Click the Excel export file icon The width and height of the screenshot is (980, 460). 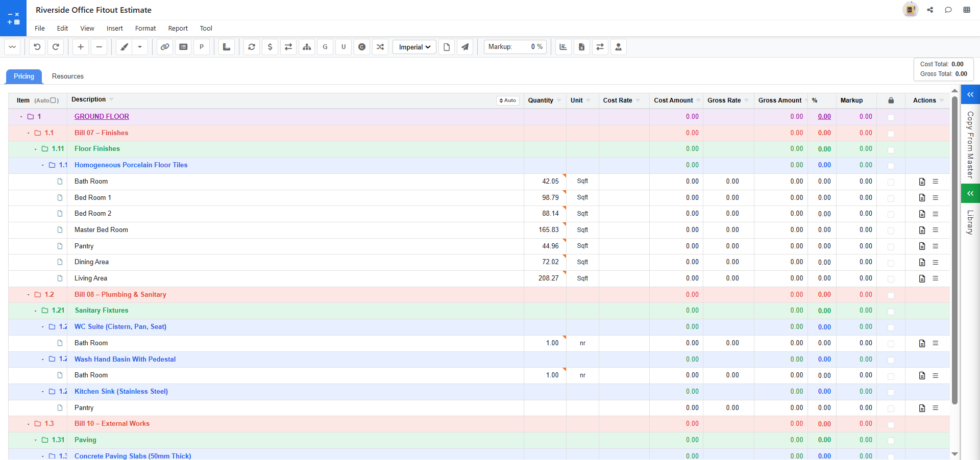point(581,47)
